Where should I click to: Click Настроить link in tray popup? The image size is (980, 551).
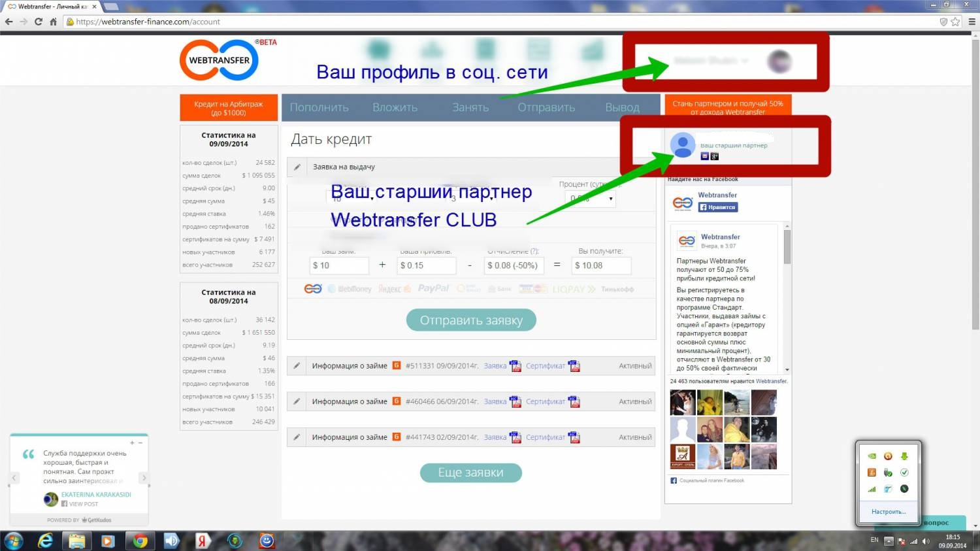[889, 512]
